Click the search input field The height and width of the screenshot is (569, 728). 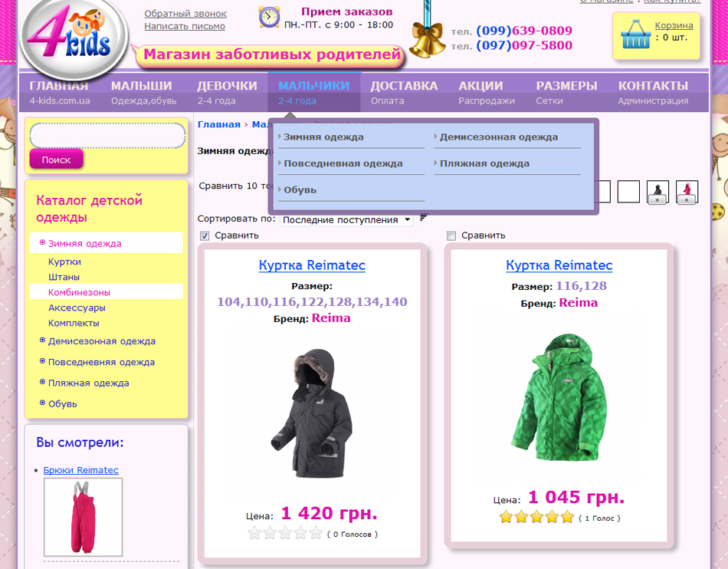(107, 136)
